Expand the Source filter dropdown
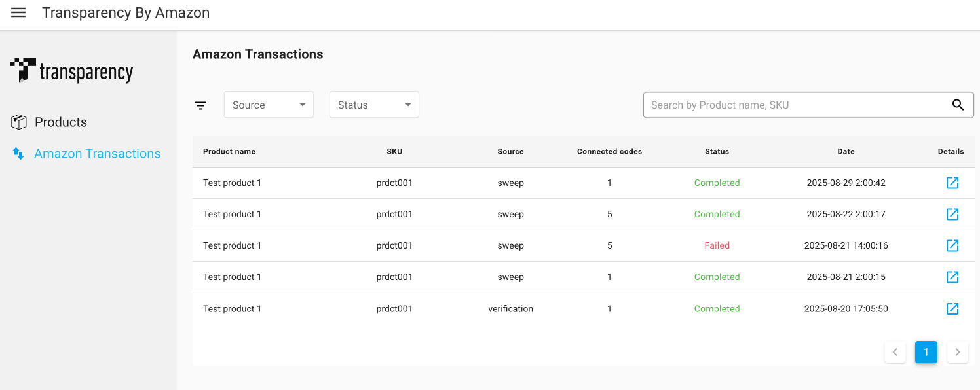The height and width of the screenshot is (390, 980). pos(269,105)
